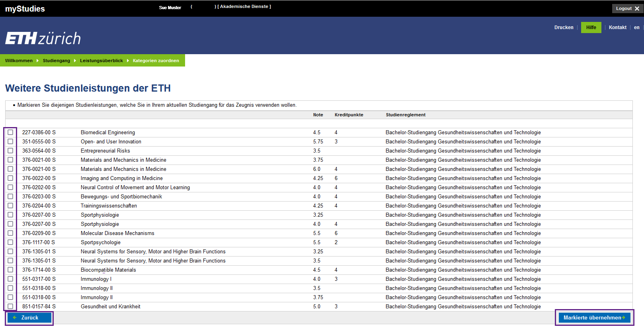This screenshot has height=333, width=644.
Task: Mark Immunology II row with note 3.75
Action: (10, 297)
